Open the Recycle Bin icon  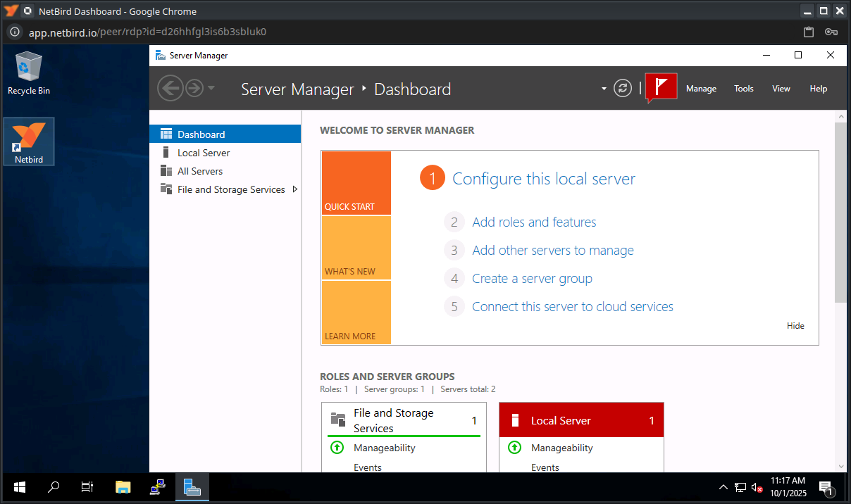click(29, 73)
